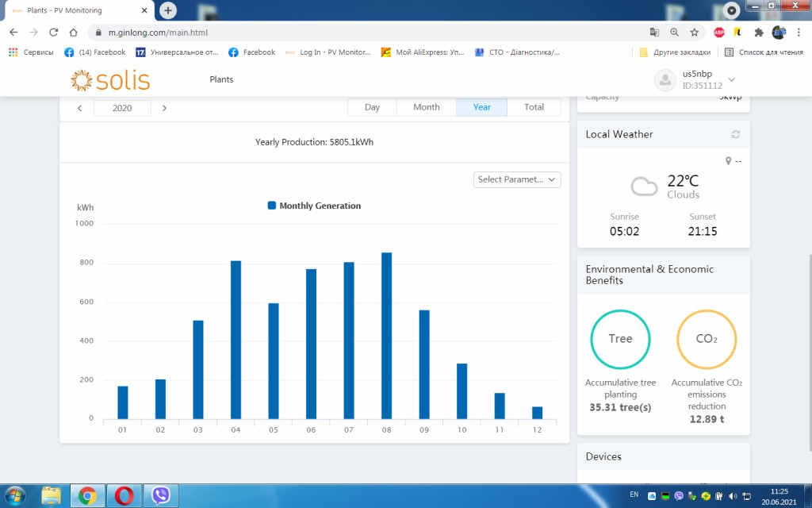Click the user avatar icon
This screenshot has width=812, height=508.
665,79
